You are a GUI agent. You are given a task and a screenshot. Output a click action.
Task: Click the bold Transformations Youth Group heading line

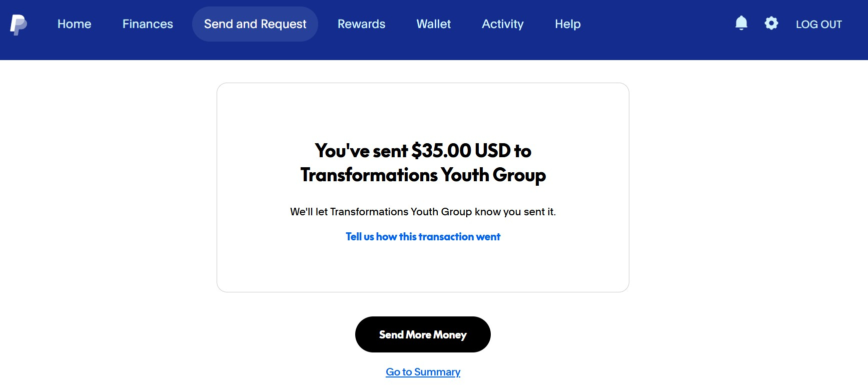[x=423, y=175]
